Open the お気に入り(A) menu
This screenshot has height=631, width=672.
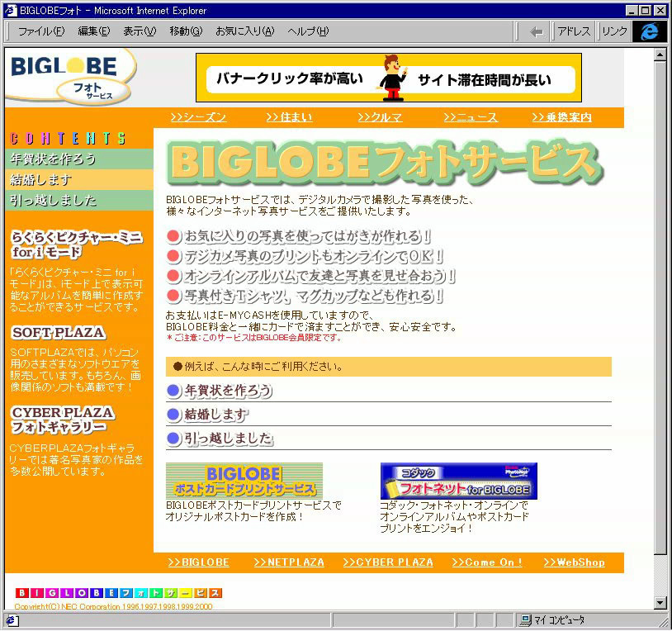(244, 31)
